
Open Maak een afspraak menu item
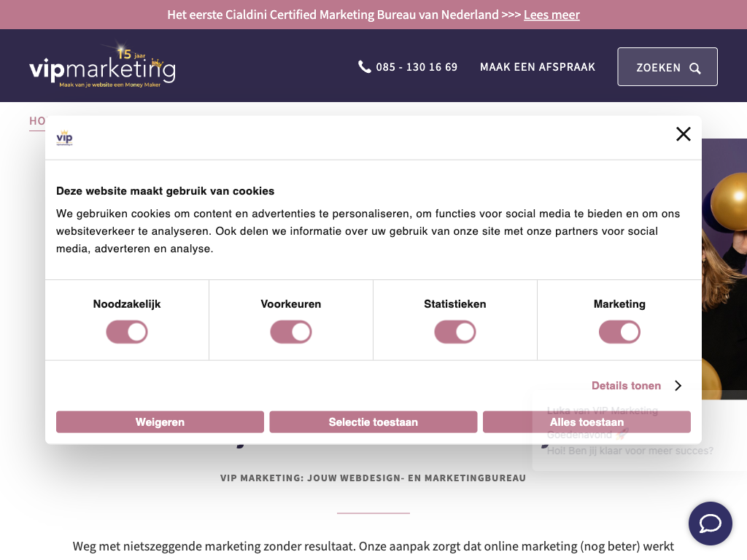pos(538,67)
